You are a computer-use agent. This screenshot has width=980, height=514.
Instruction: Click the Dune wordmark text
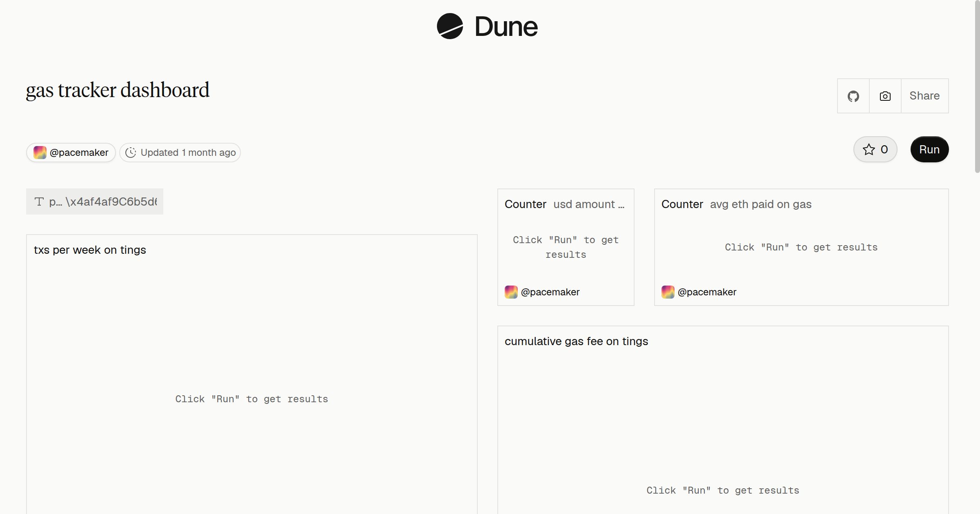point(506,27)
